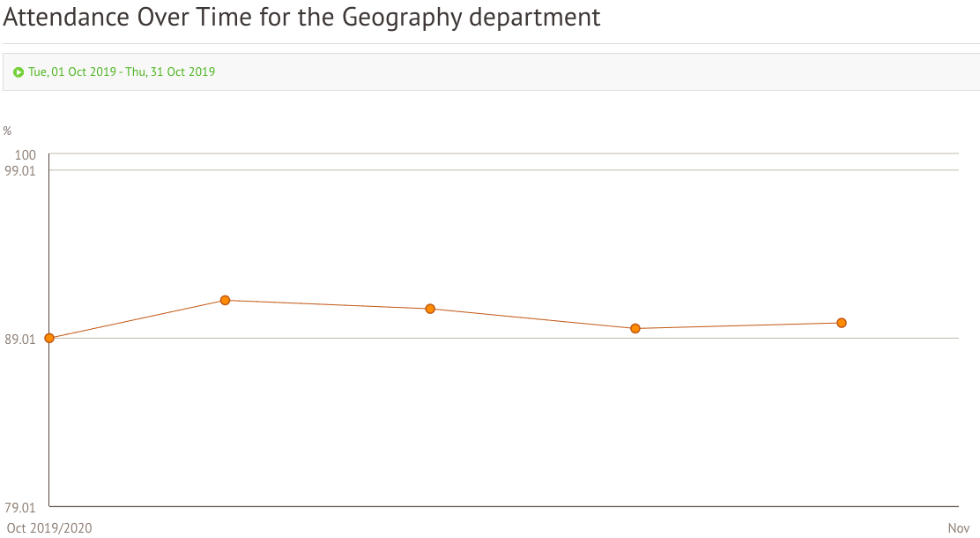The width and height of the screenshot is (980, 538).
Task: Click the green arrow icon beside the date range
Action: [x=19, y=72]
